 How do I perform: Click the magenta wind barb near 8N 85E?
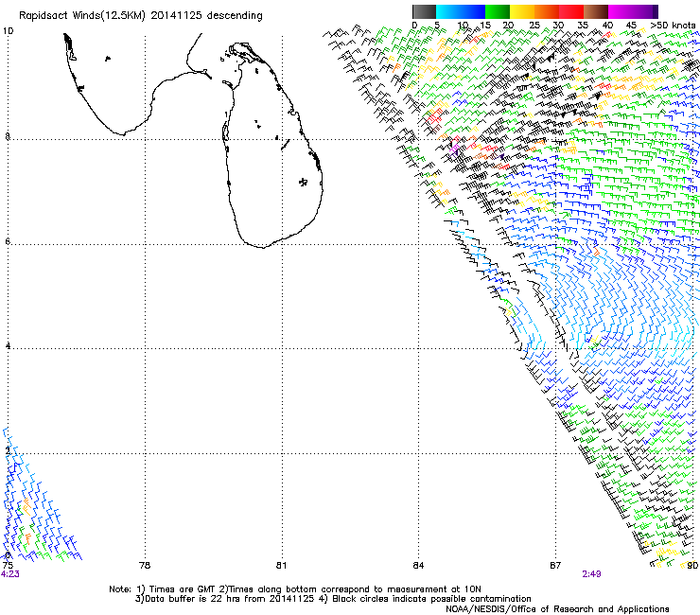click(455, 148)
